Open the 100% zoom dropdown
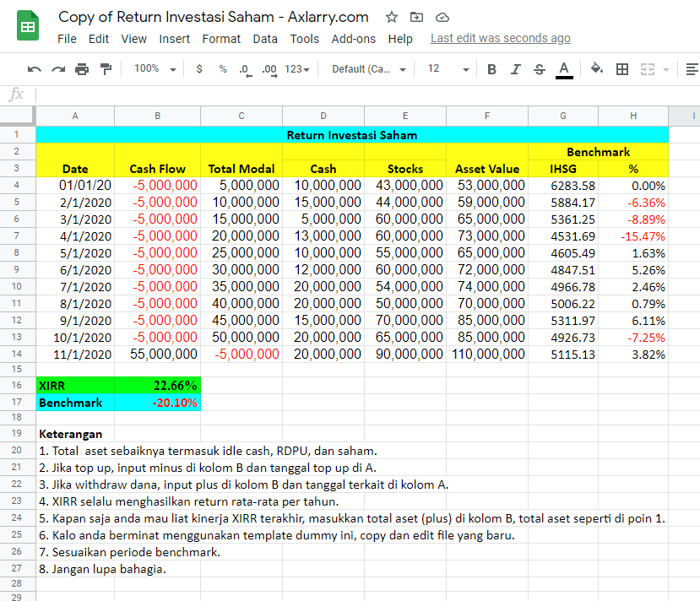700x601 pixels. click(x=155, y=68)
